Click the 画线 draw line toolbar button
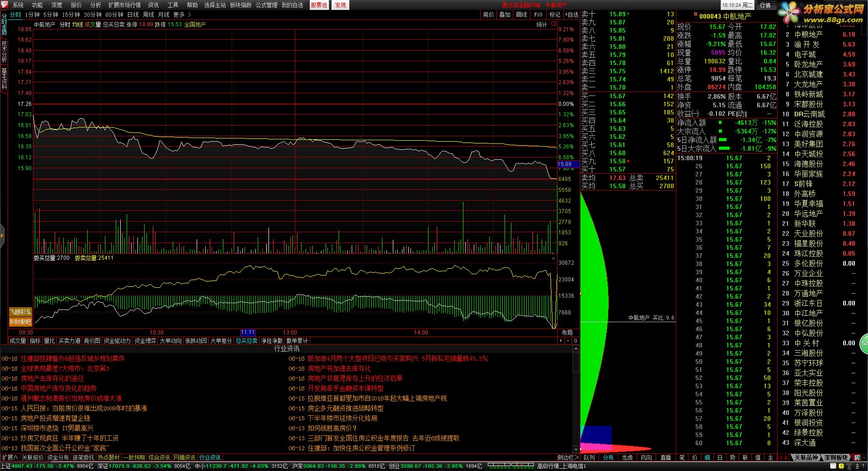Viewport: 868px width, 471px height. click(x=521, y=14)
